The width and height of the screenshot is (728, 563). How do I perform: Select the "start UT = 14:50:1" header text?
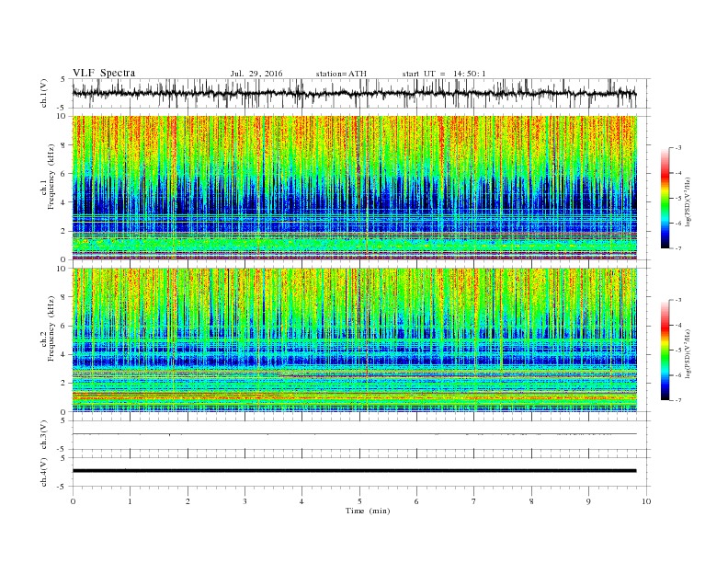point(444,74)
